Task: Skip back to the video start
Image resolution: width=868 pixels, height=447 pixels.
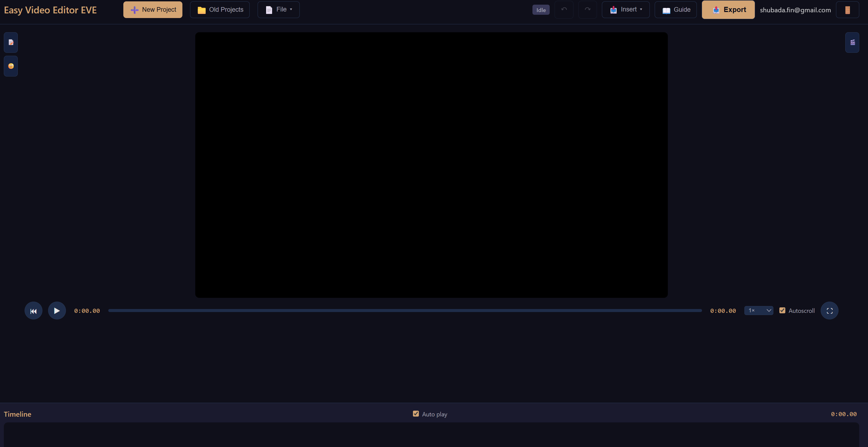Action: click(x=33, y=311)
